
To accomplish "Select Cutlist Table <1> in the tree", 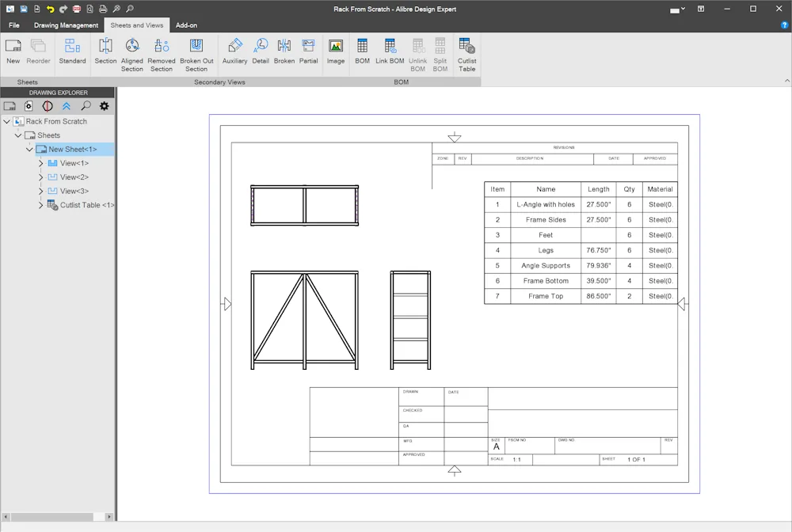I will coord(81,205).
